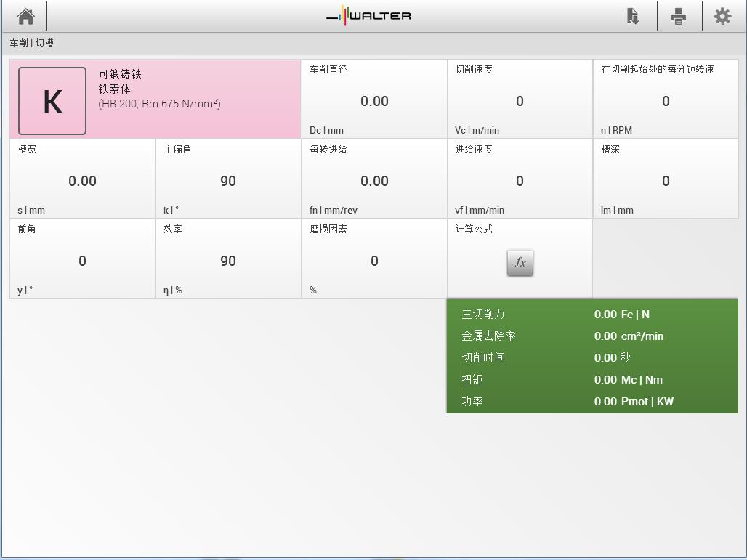Screen dimensions: 747x560
Task: Edit the 槽宽 s value field
Action: click(82, 179)
